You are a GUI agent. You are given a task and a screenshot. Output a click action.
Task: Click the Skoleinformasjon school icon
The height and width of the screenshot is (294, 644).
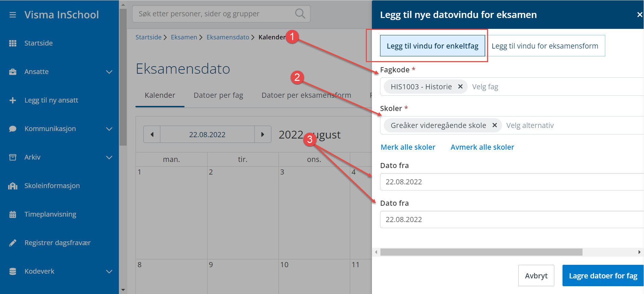tap(13, 186)
